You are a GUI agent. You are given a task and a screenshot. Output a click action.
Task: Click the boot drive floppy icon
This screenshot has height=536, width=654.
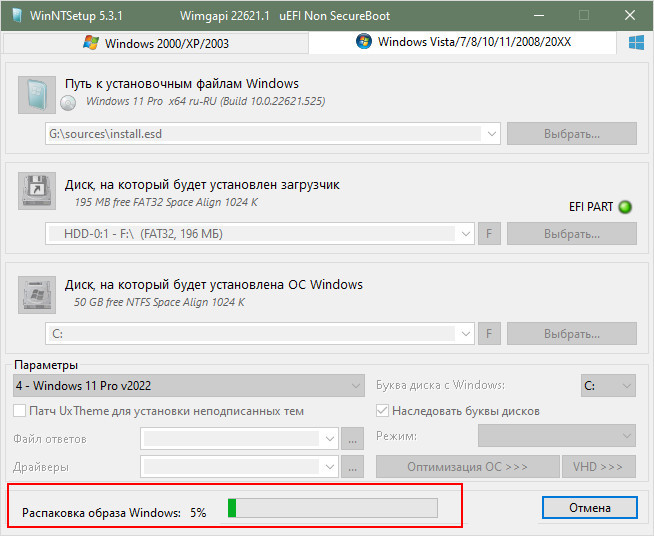(x=37, y=191)
